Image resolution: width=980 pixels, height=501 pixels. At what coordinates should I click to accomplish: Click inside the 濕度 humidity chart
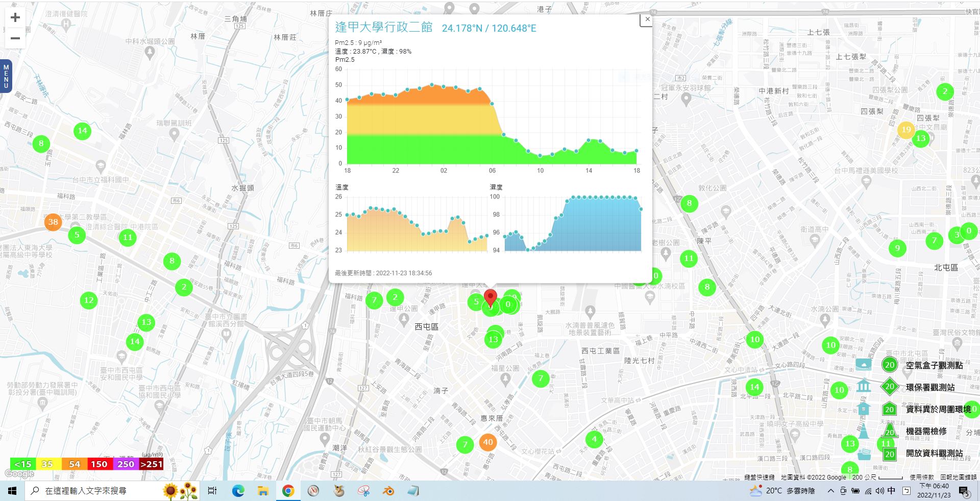(x=573, y=224)
